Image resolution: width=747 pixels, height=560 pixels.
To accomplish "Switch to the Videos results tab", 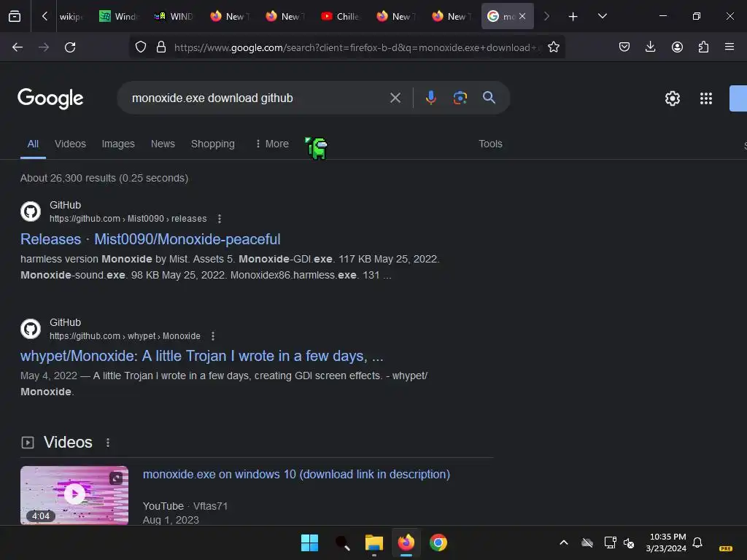I will (x=70, y=144).
